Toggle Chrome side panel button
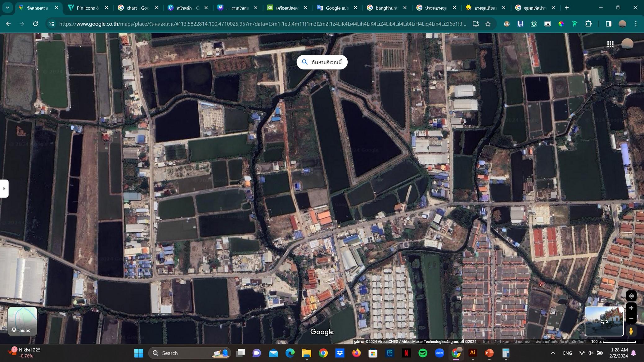 (x=608, y=24)
